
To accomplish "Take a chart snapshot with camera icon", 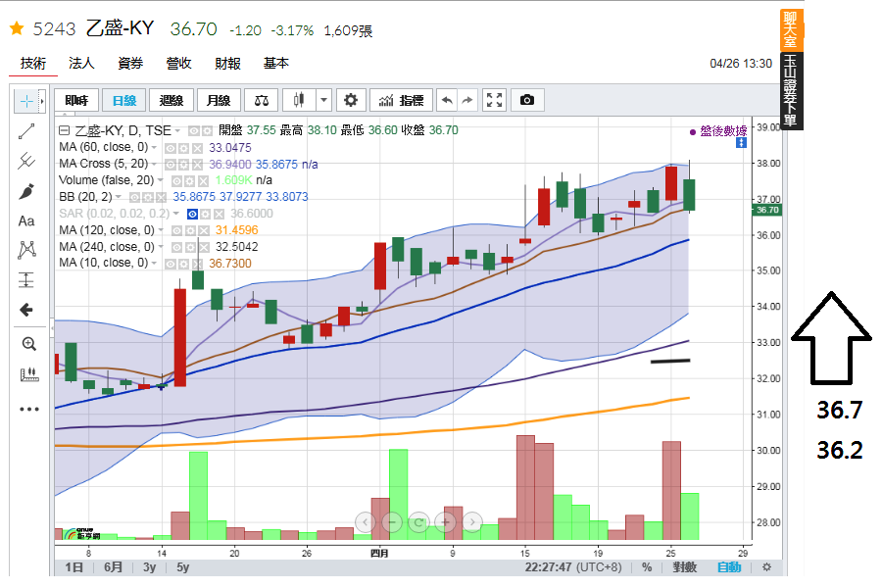I will point(527,100).
